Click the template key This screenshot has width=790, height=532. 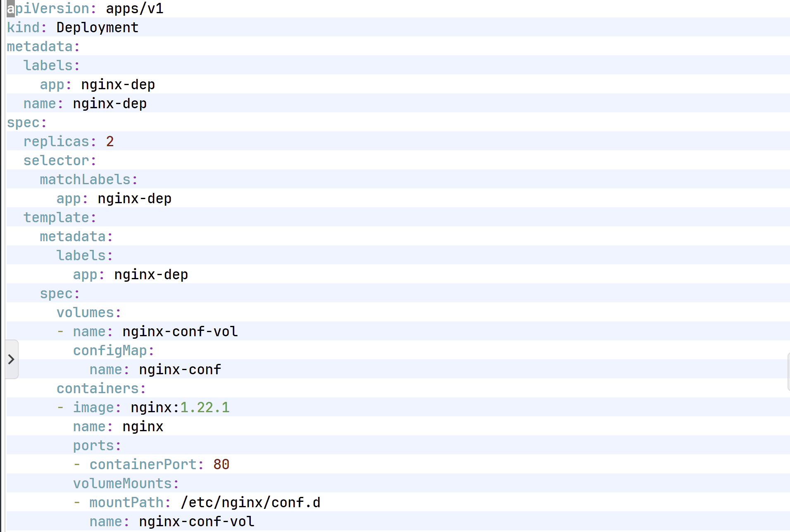point(56,218)
